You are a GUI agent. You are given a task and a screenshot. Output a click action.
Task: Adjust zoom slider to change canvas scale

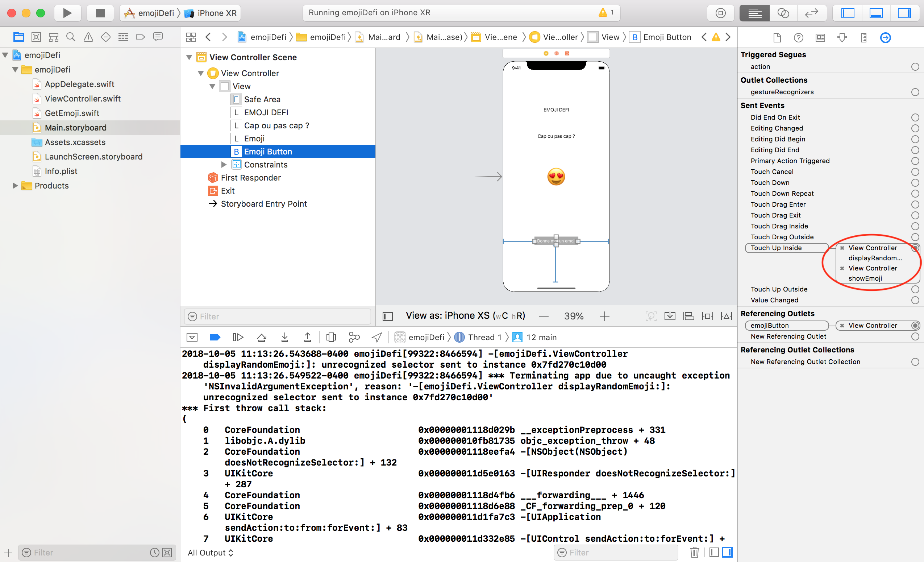coord(573,316)
